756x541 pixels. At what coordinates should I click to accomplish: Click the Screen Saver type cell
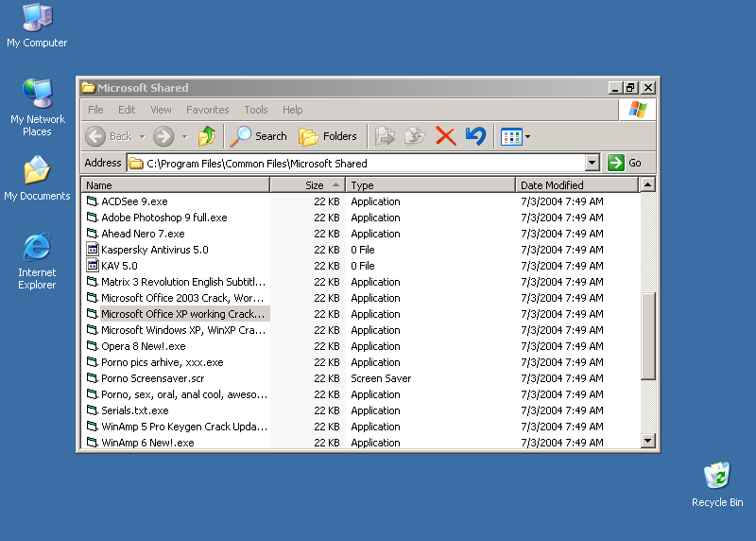[381, 378]
